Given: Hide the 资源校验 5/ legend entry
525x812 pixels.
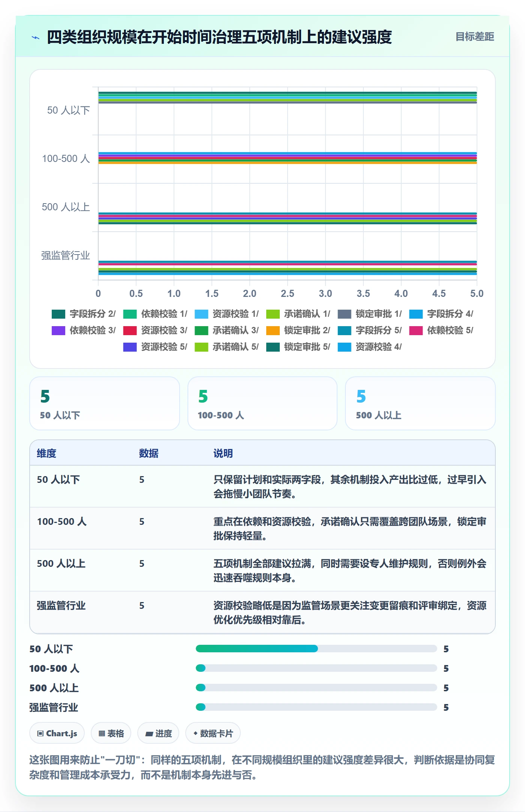Looking at the screenshot, I should (x=155, y=347).
